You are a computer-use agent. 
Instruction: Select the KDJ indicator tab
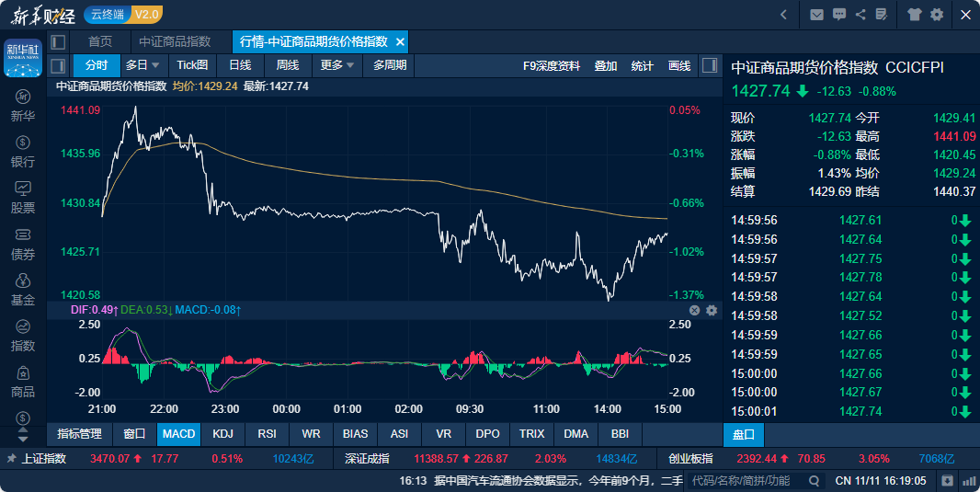(222, 434)
